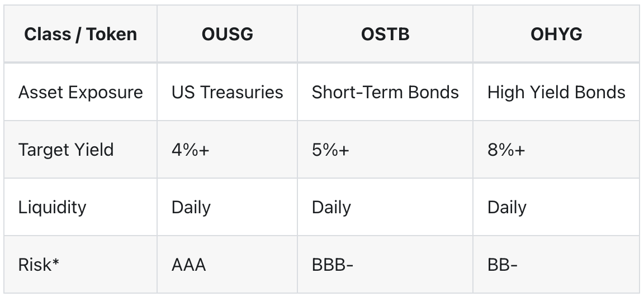The image size is (644, 297).
Task: Select the BBB- risk rating cell
Action: point(385,265)
